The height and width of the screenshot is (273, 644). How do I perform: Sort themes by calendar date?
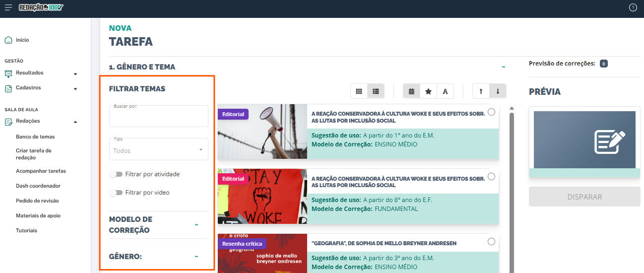point(411,91)
